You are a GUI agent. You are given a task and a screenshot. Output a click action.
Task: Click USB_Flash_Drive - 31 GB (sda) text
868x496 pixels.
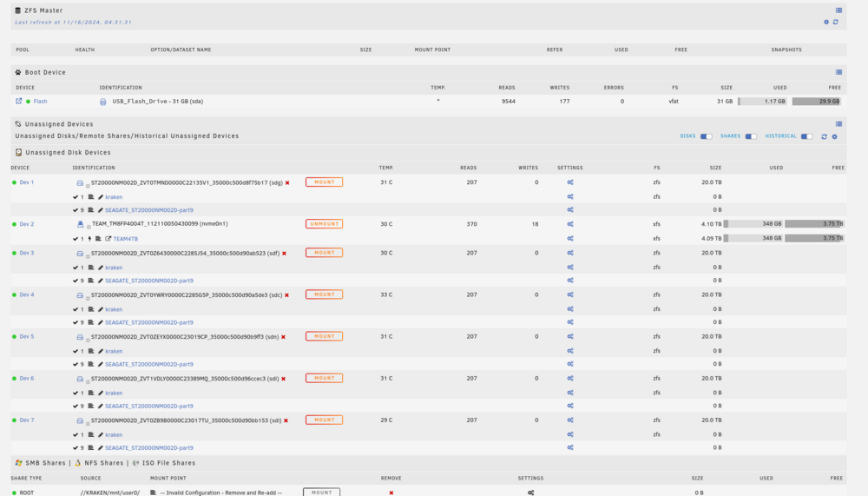coord(158,102)
